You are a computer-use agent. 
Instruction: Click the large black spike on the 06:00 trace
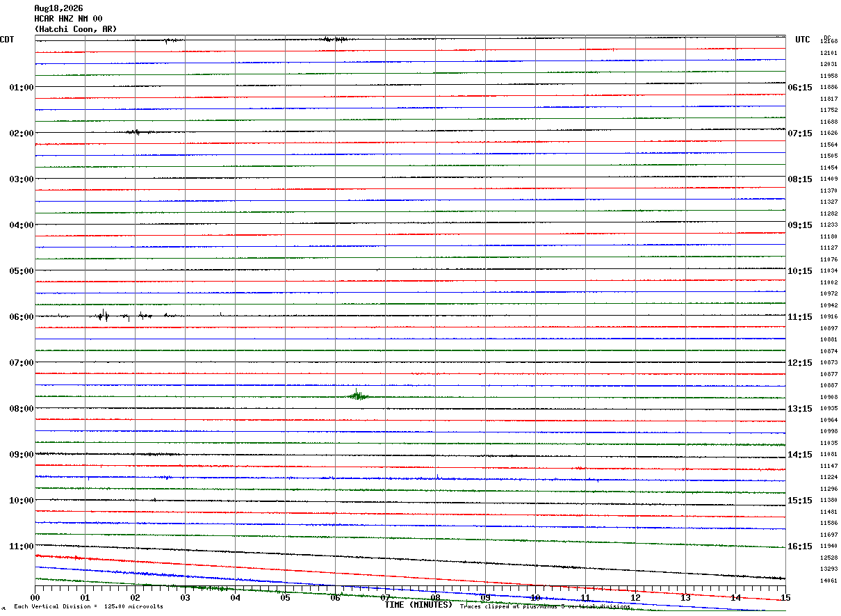(103, 316)
